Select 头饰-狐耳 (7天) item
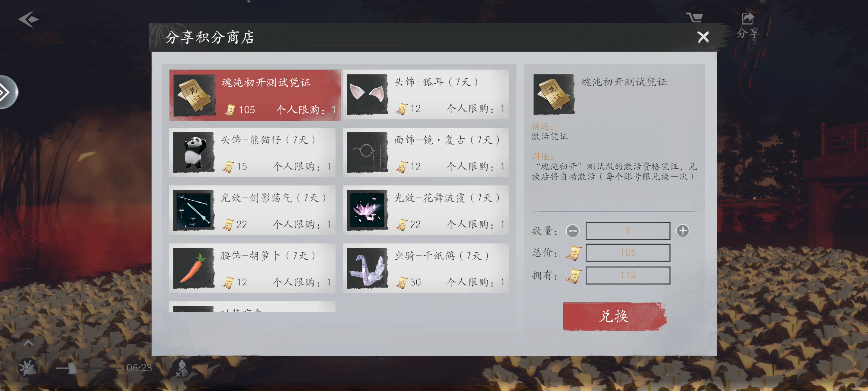The width and height of the screenshot is (868, 391). pyautogui.click(x=426, y=94)
